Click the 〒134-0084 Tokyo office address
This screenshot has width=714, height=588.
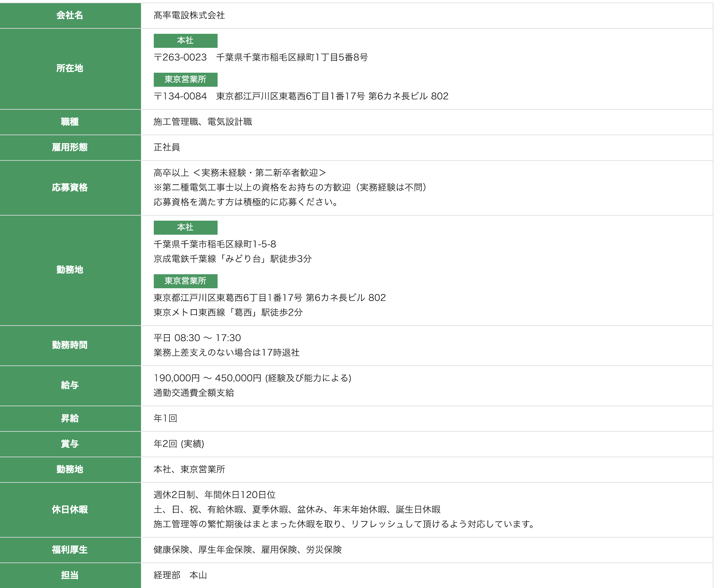(x=301, y=96)
